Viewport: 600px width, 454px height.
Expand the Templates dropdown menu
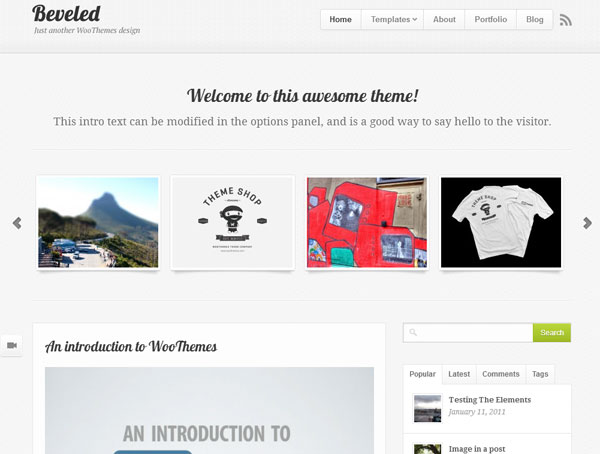tap(393, 20)
